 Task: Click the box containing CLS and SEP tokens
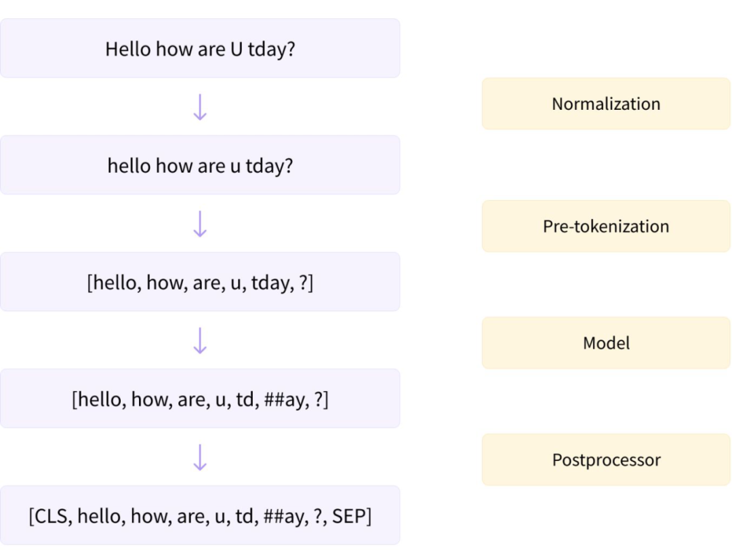click(x=200, y=516)
